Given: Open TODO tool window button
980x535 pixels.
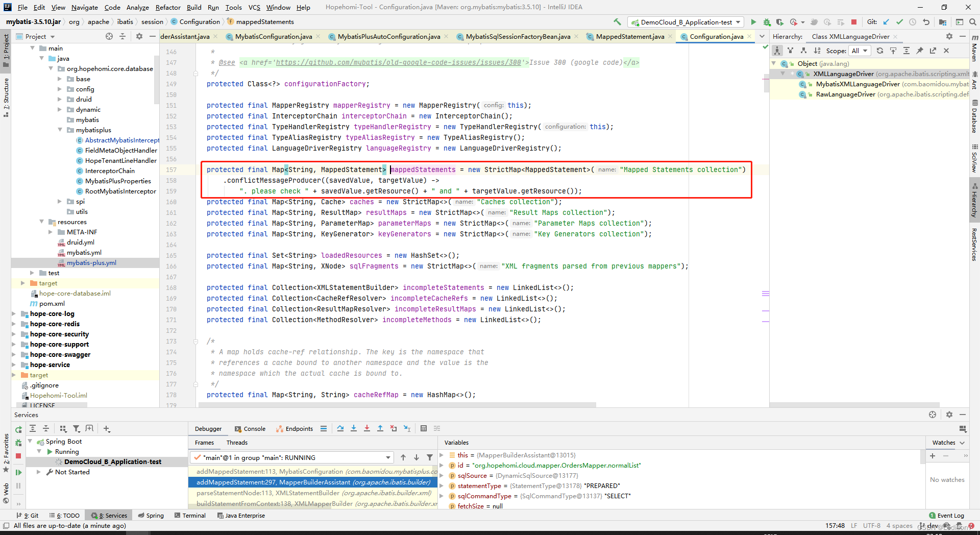Looking at the screenshot, I should tap(65, 516).
